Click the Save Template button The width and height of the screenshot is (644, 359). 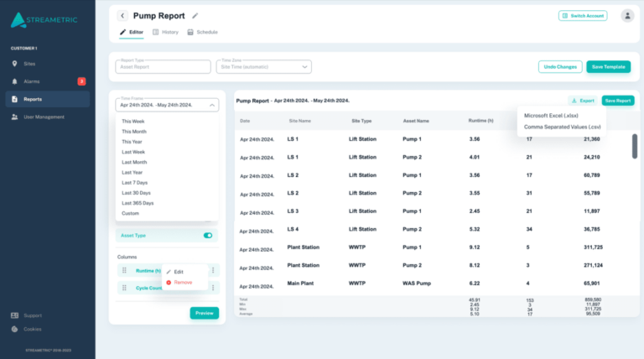[608, 67]
